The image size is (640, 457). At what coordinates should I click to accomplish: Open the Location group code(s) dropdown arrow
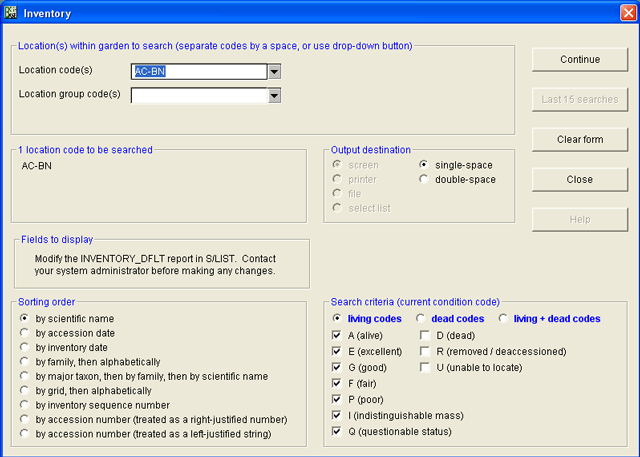[274, 96]
